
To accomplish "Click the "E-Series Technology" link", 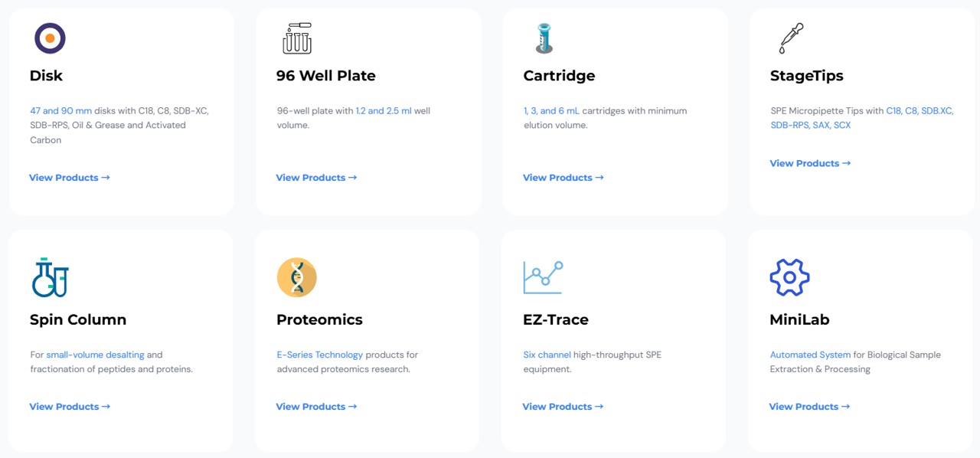I will coord(320,355).
